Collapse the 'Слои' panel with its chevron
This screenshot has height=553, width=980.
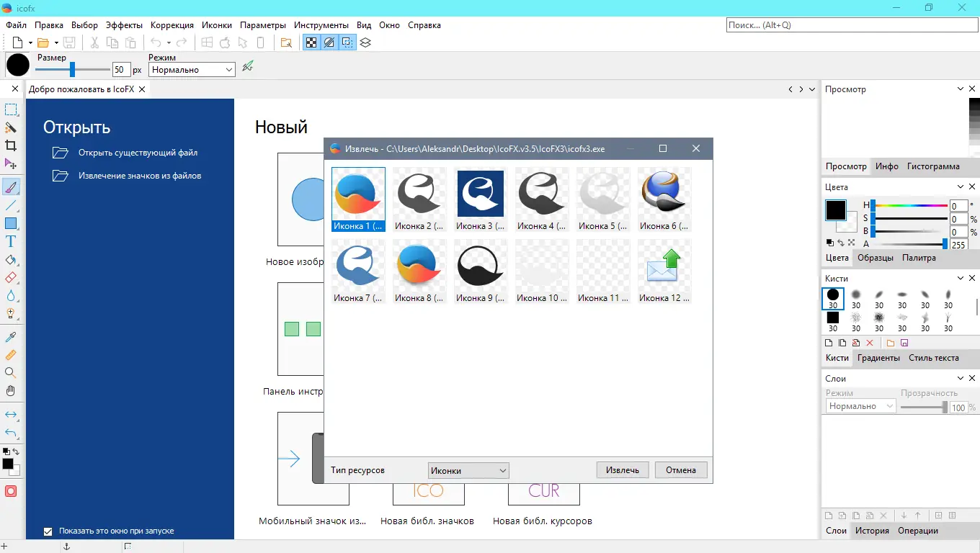960,378
